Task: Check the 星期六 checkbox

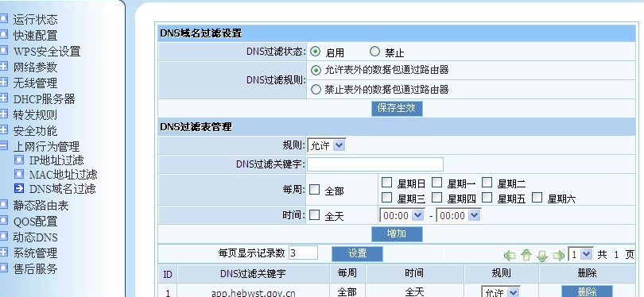Action: pyautogui.click(x=537, y=198)
